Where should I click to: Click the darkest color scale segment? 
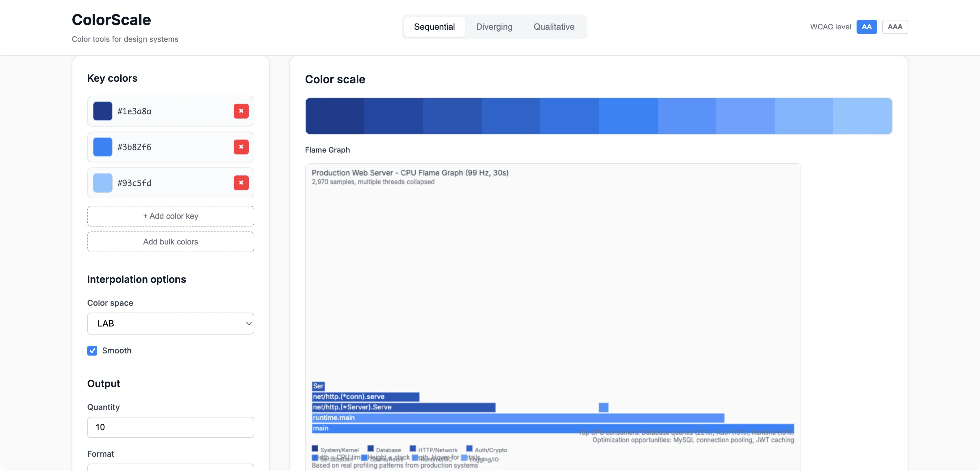[x=334, y=116]
